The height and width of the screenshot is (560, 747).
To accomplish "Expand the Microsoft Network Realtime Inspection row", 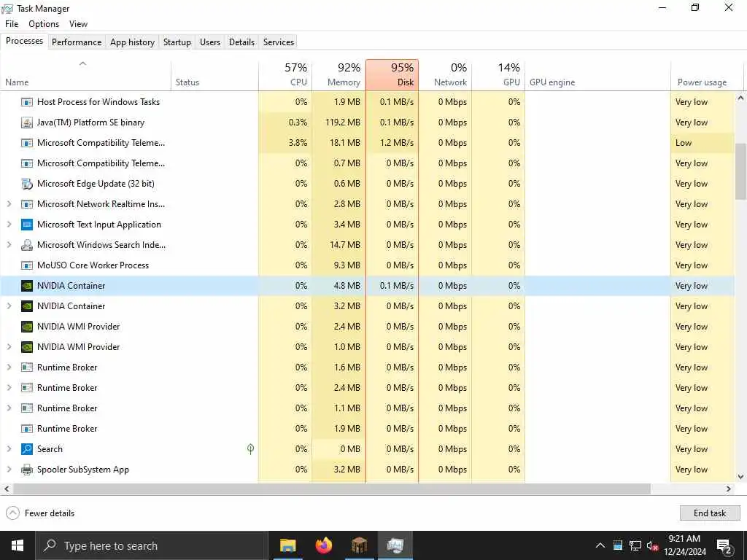I will pyautogui.click(x=9, y=204).
